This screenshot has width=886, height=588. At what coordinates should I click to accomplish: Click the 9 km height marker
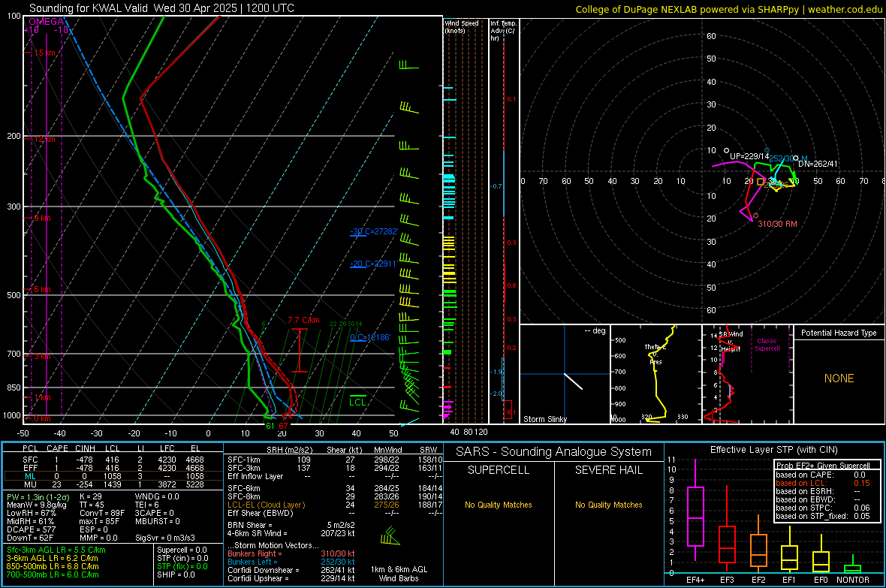click(x=42, y=219)
